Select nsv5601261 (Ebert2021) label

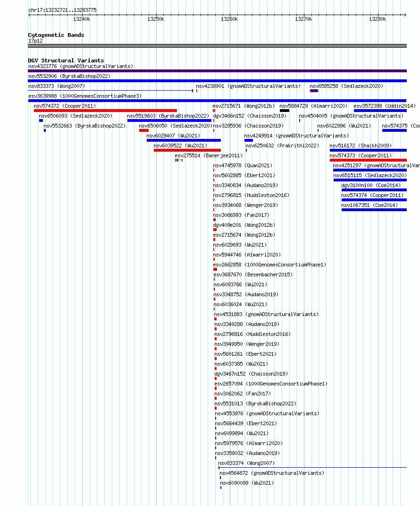(x=245, y=354)
